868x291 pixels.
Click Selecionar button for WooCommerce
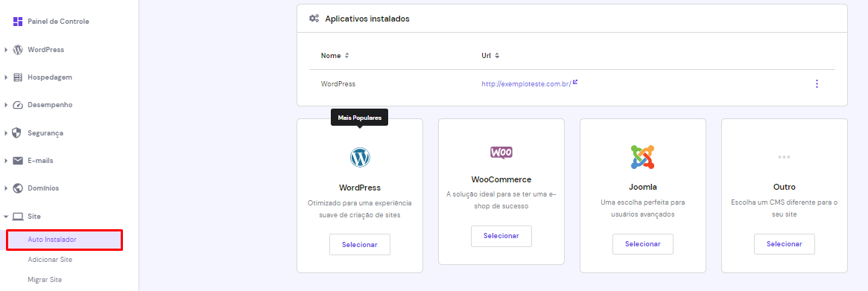(501, 236)
